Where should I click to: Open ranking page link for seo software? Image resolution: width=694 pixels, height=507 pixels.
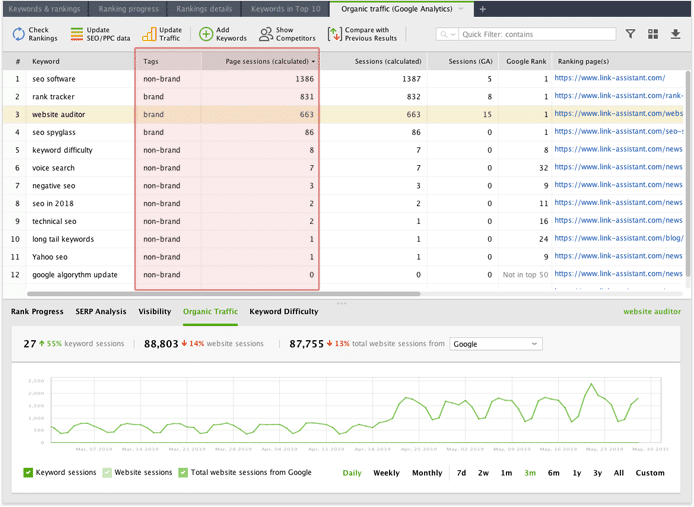point(609,78)
